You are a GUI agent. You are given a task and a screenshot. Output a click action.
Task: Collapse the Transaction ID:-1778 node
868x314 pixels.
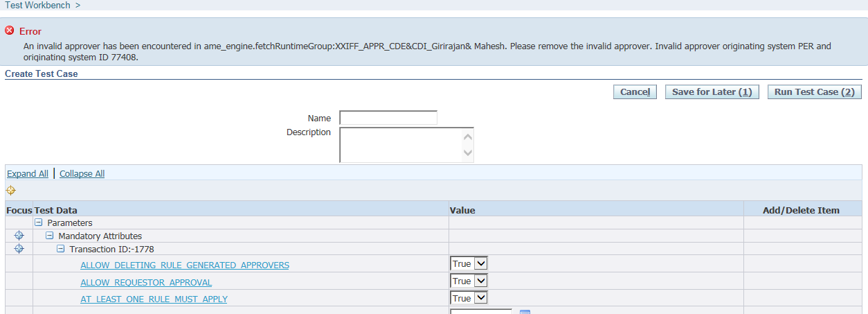61,249
